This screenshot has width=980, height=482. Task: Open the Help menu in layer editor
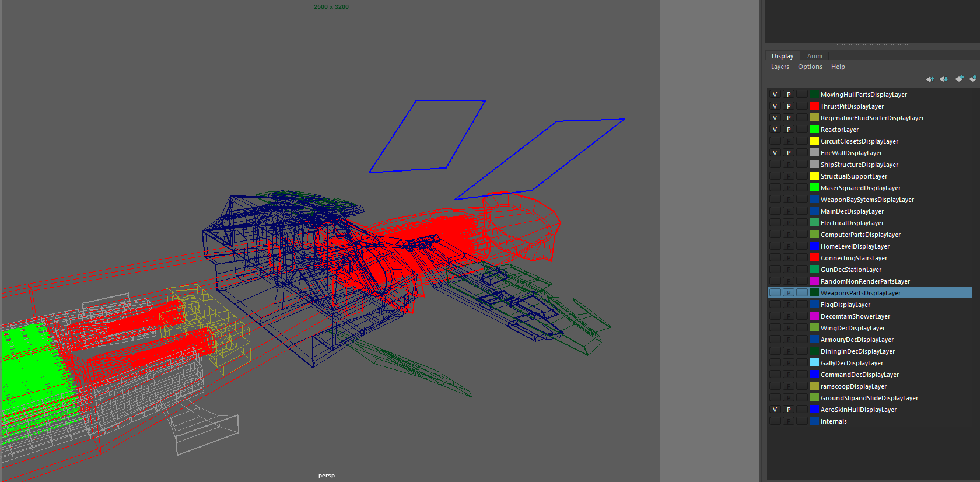(838, 67)
